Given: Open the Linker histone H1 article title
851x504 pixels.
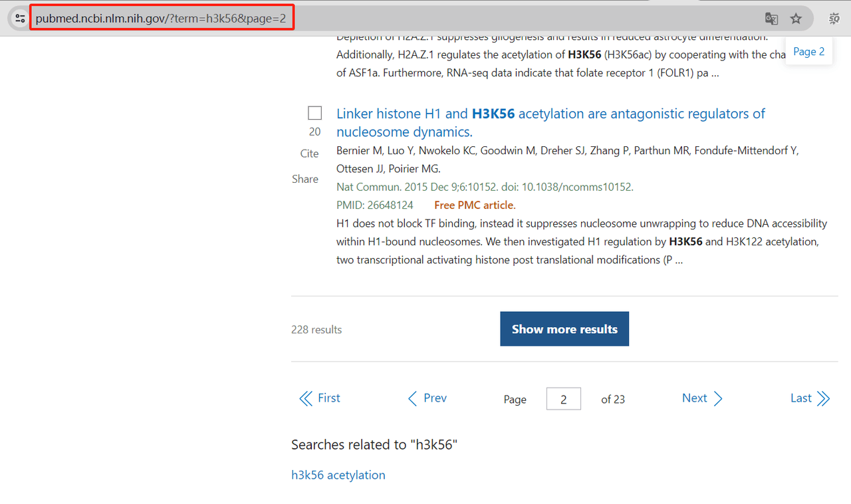Looking at the screenshot, I should pyautogui.click(x=550, y=122).
